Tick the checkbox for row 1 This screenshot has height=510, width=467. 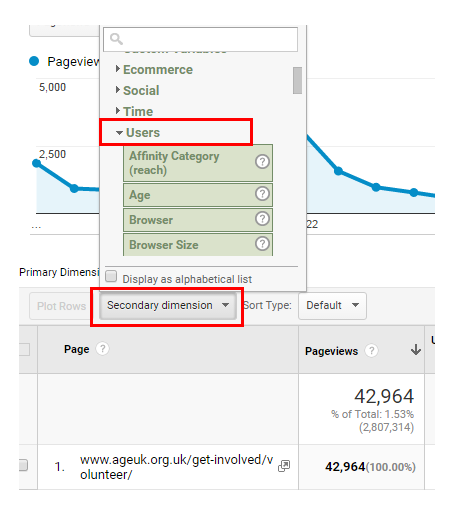(23, 465)
